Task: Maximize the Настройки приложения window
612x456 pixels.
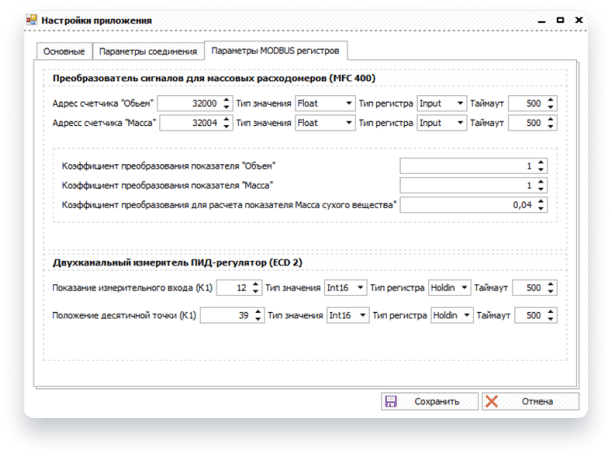Action: coord(560,20)
